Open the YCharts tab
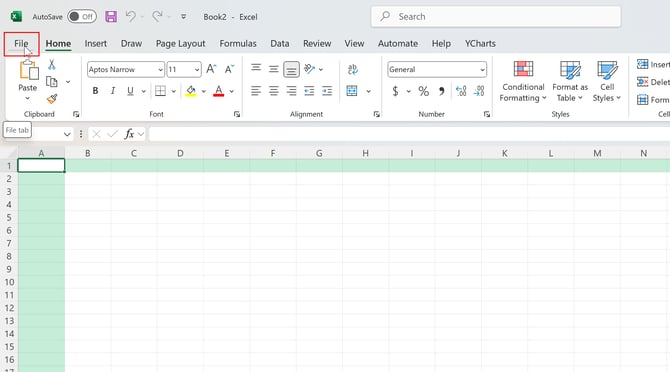 [x=480, y=44]
